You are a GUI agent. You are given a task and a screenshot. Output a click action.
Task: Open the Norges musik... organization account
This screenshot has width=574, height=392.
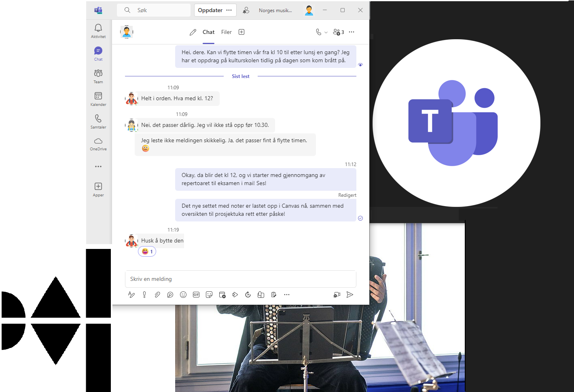click(275, 11)
